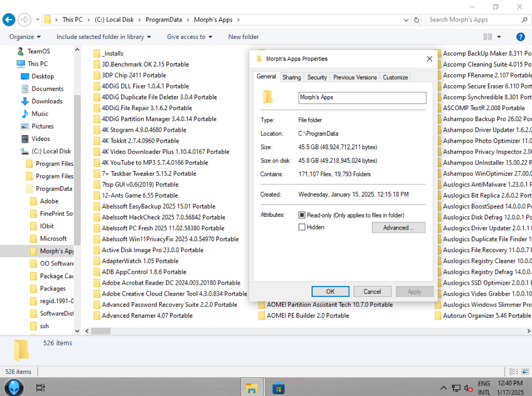Click the change view layout icon
This screenshot has width=532, height=396.
pos(487,37)
